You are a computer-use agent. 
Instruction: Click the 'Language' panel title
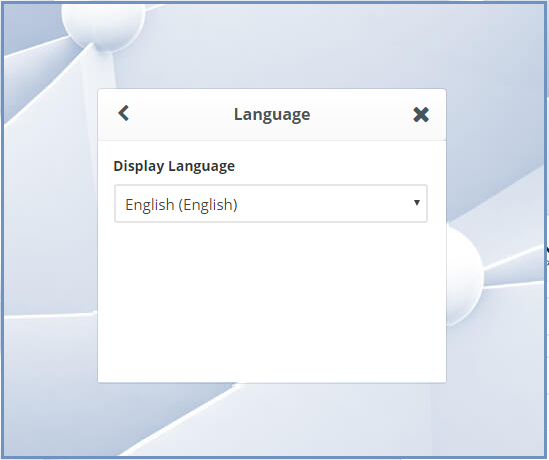272,115
